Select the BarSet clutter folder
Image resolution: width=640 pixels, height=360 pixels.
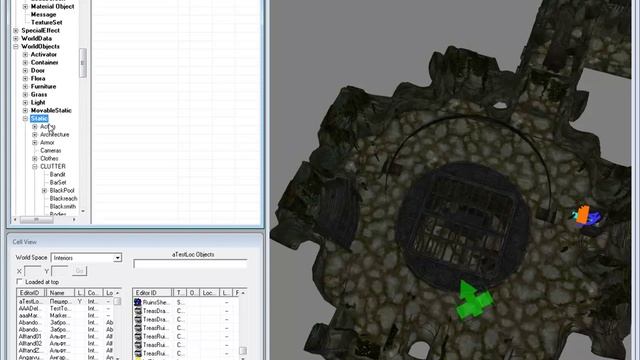point(58,182)
